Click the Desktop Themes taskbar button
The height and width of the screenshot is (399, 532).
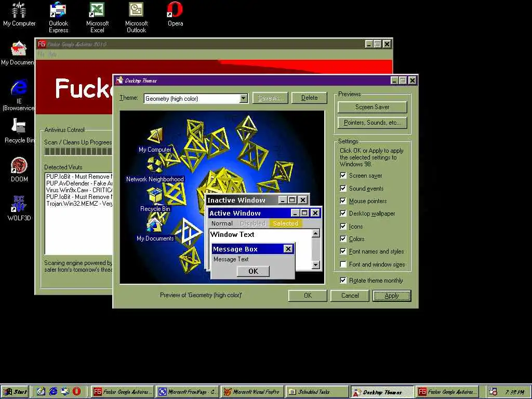click(x=382, y=392)
